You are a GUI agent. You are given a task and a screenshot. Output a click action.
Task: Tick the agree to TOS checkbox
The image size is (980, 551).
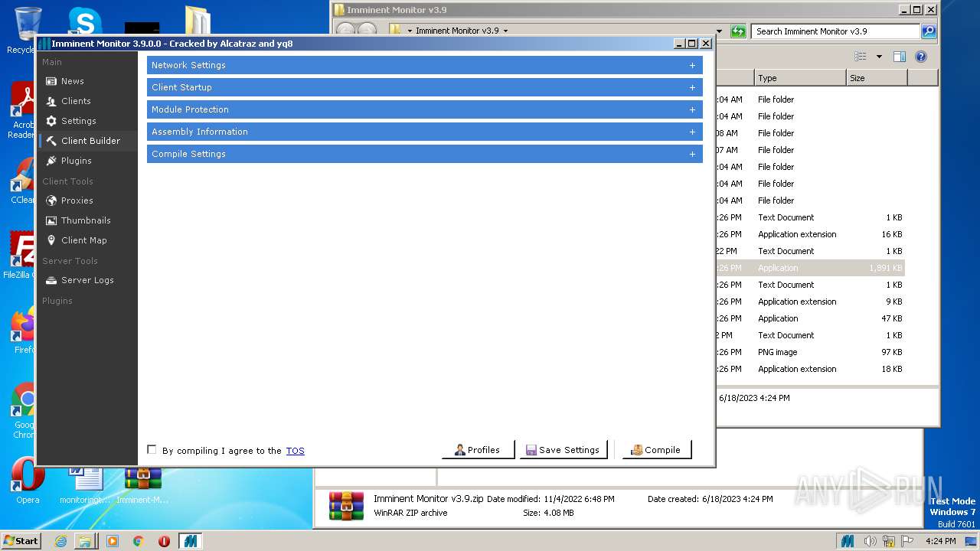(x=152, y=450)
